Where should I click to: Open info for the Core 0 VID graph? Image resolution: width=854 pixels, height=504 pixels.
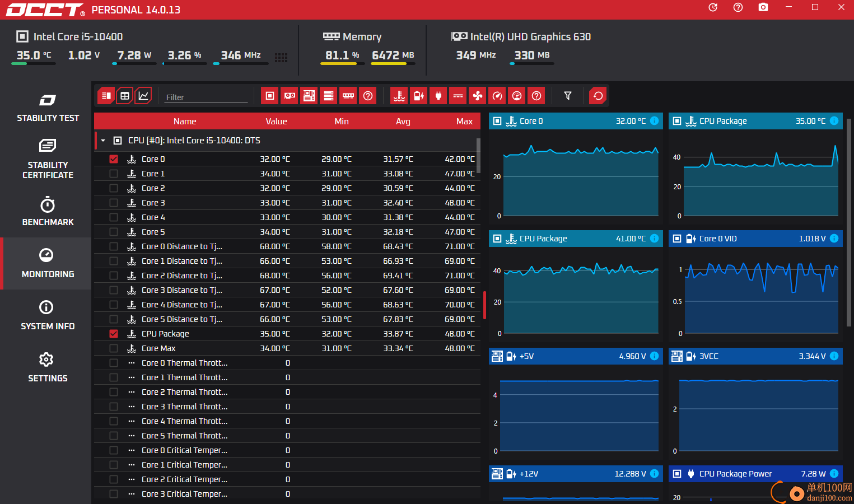point(834,239)
